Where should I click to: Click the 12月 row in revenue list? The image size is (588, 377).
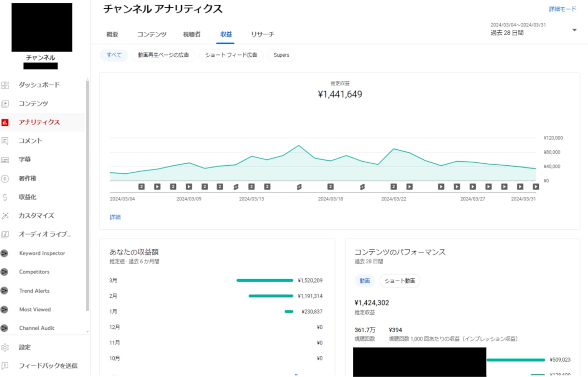216,327
